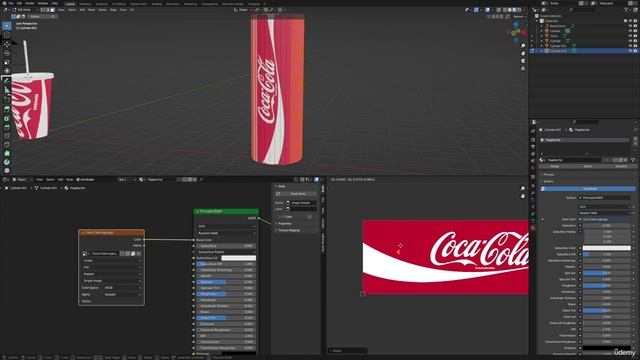Open the Flat projection dropdown on image node
This screenshot has width=640, height=360.
point(111,267)
